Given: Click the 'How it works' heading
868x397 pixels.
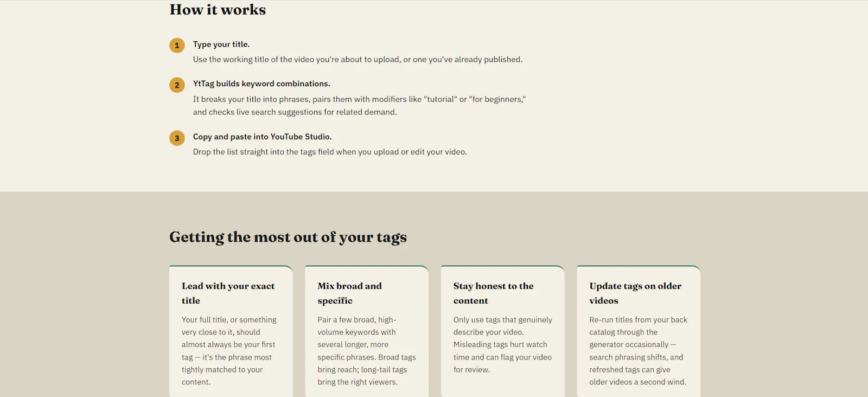Looking at the screenshot, I should pyautogui.click(x=218, y=10).
